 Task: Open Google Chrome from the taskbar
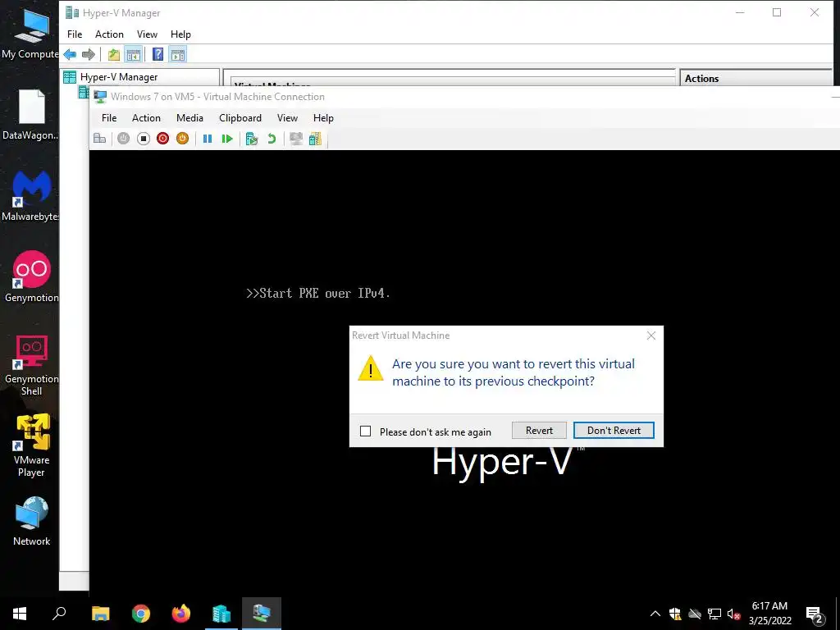141,614
